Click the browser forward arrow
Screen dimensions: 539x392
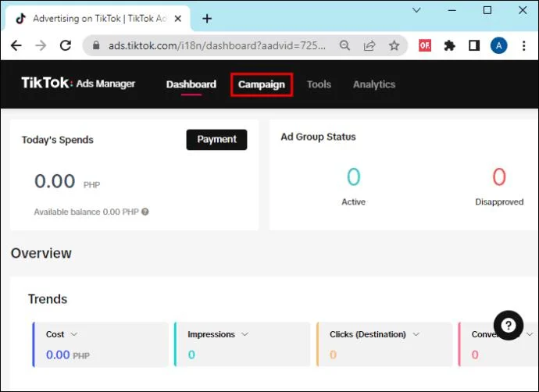coord(41,45)
